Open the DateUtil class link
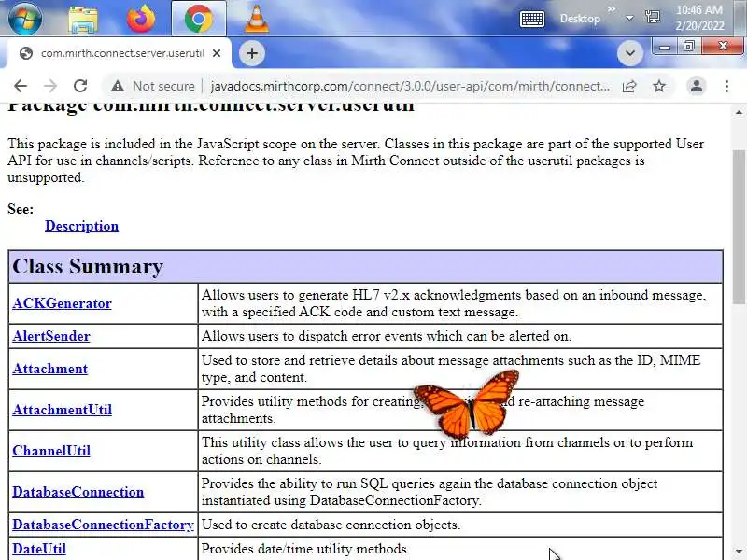The image size is (747, 560). pos(39,549)
